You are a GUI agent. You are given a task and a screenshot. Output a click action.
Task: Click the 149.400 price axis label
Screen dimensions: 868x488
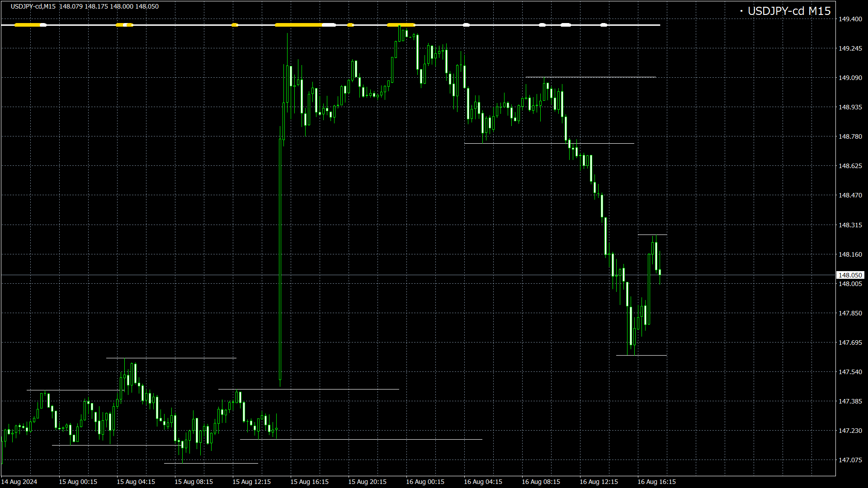pos(850,19)
